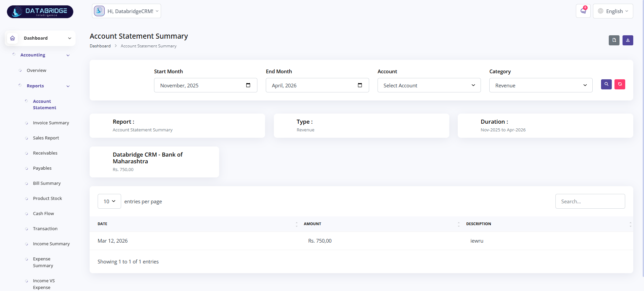Select the Databridge CRM - Bank of Maharashtra card
Screen dimensions: 644x291
click(x=154, y=162)
